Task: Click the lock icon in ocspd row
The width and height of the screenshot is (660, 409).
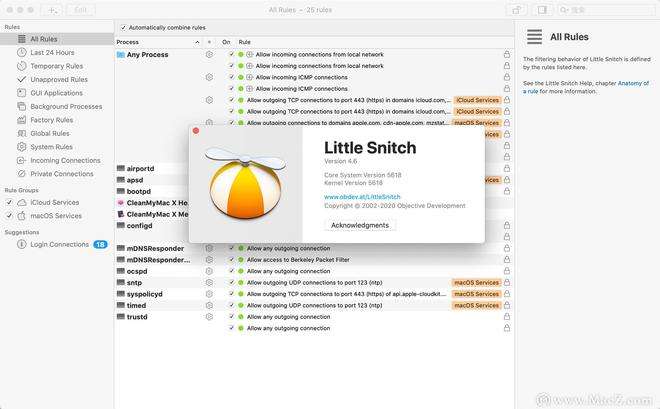Action: 507,271
